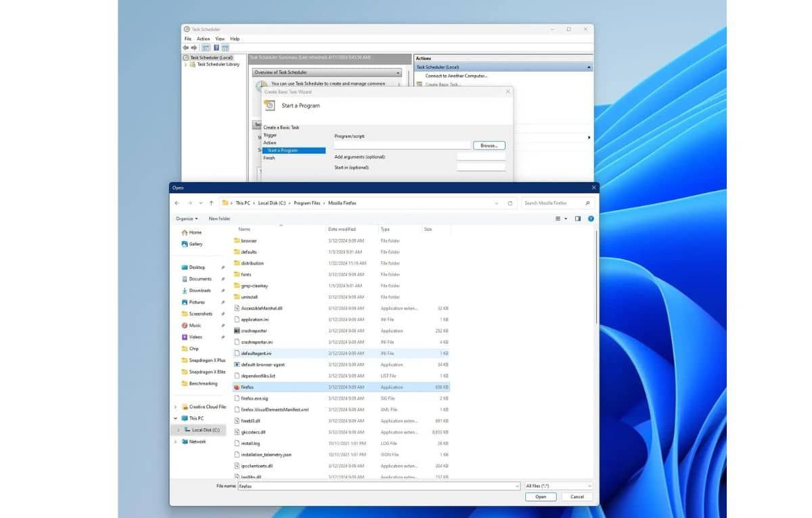Click the Refresh icon next to address bar
This screenshot has height=518, width=812.
510,203
